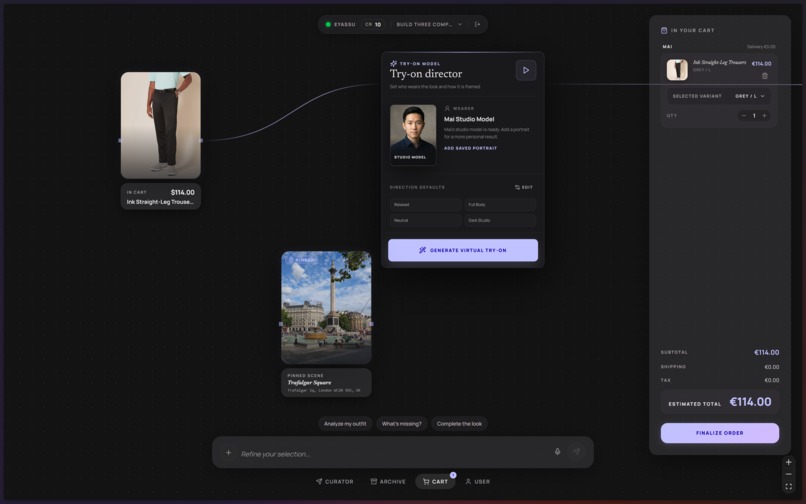Screen dimensions: 806x504
Task: Click the EYASSU user status indicator
Action: (340, 24)
